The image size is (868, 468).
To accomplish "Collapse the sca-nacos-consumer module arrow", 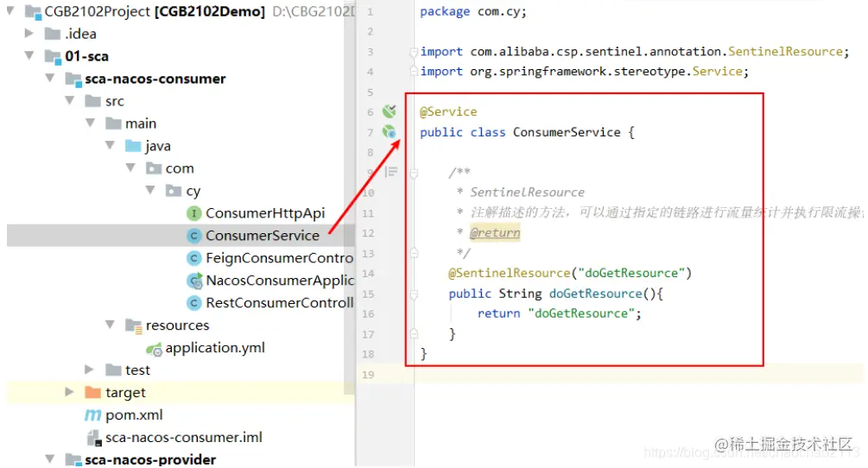I will click(50, 78).
